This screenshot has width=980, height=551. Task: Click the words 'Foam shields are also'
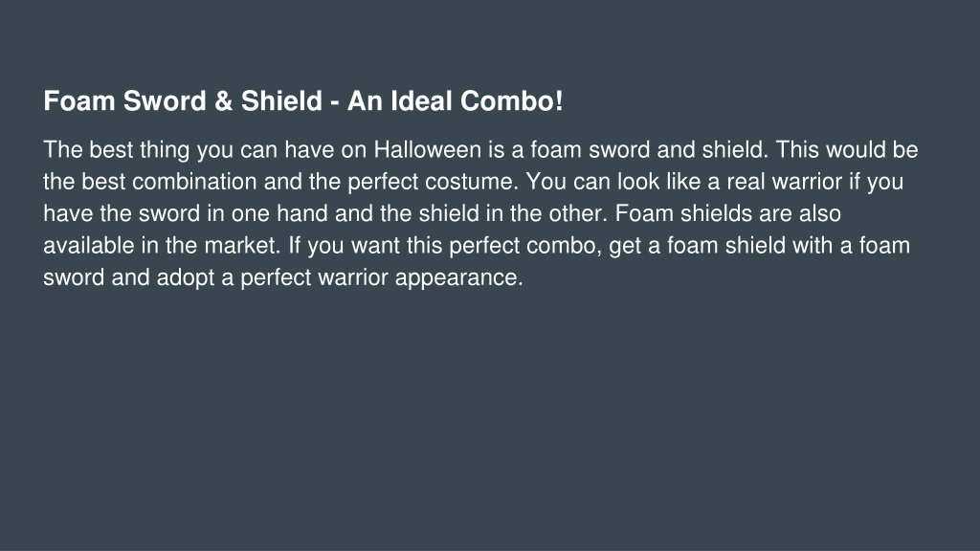728,213
